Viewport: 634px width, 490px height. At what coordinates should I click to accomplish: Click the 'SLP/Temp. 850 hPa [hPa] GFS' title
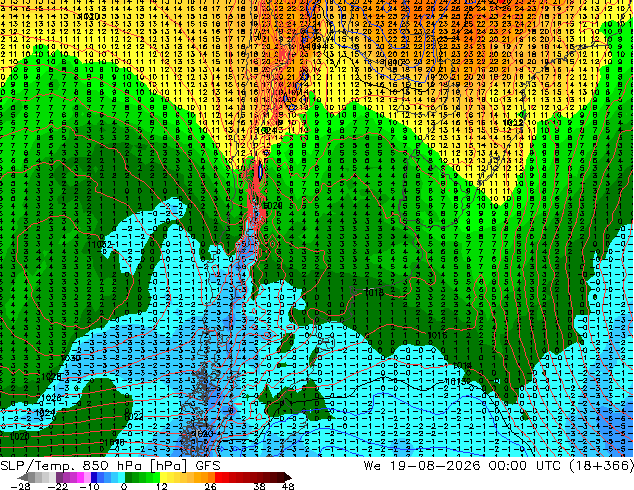pos(110,466)
